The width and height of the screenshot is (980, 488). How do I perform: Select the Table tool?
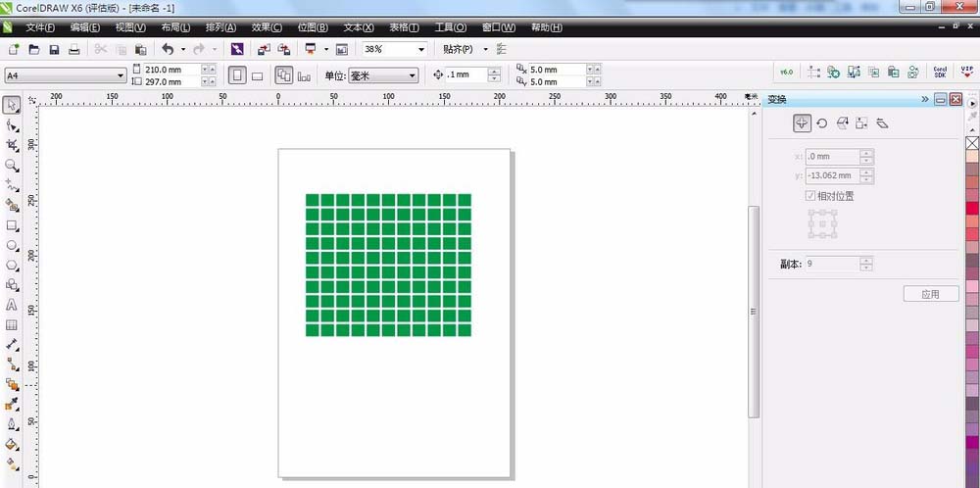[11, 325]
